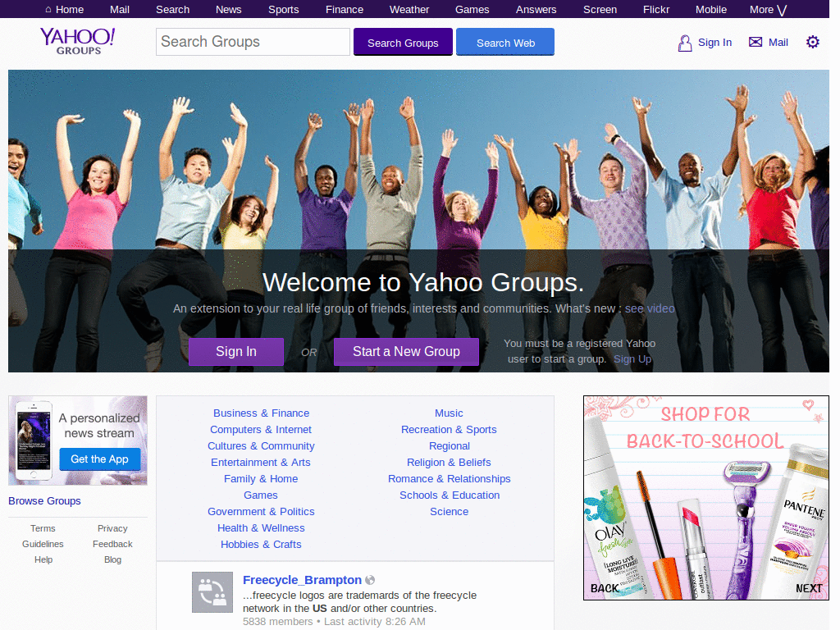
Task: Open Games in top navigation bar
Action: pyautogui.click(x=472, y=10)
